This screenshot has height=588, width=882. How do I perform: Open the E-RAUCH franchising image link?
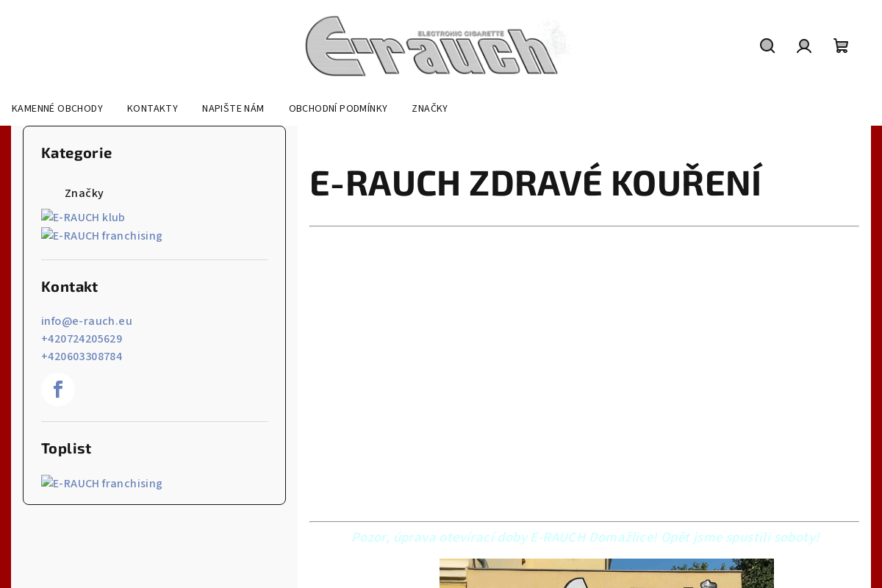tap(101, 235)
